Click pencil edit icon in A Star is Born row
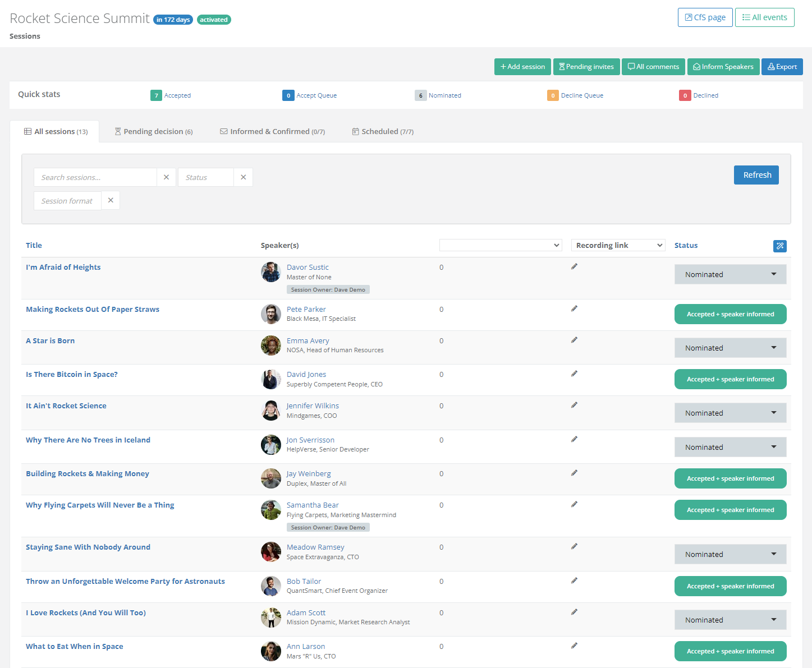Viewport: 812px width, 668px height. point(574,340)
